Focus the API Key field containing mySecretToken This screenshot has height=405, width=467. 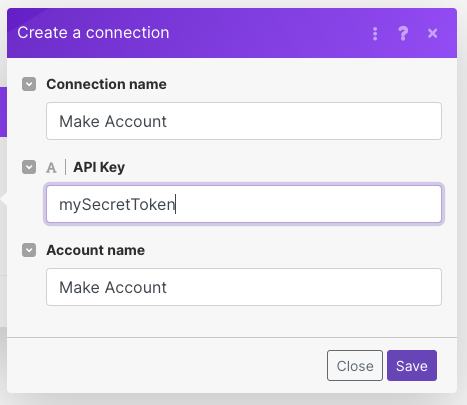(244, 204)
